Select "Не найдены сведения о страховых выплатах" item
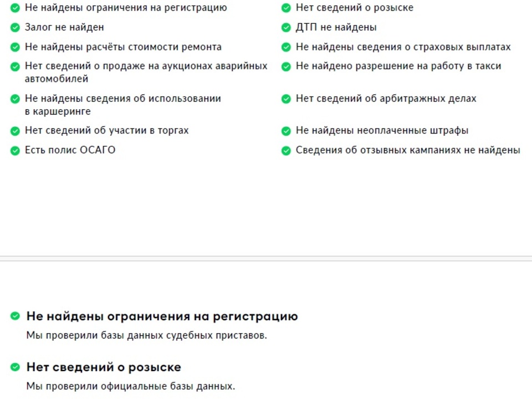532x399 pixels. tap(403, 47)
